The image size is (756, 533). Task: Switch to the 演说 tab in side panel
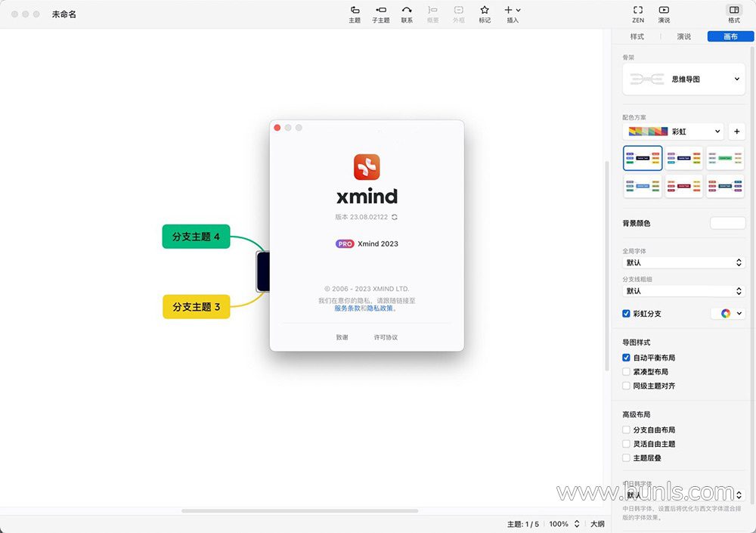(683, 36)
